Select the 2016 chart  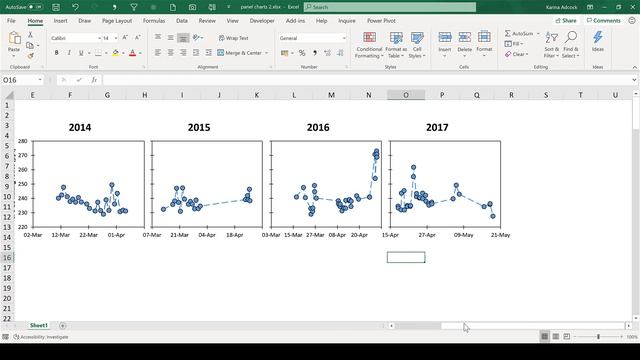[326, 184]
